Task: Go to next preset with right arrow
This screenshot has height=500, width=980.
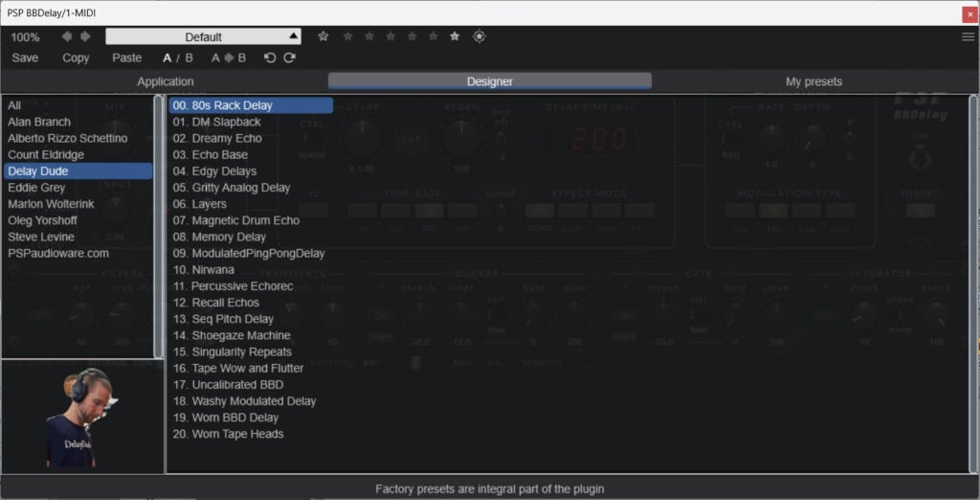Action: tap(85, 36)
